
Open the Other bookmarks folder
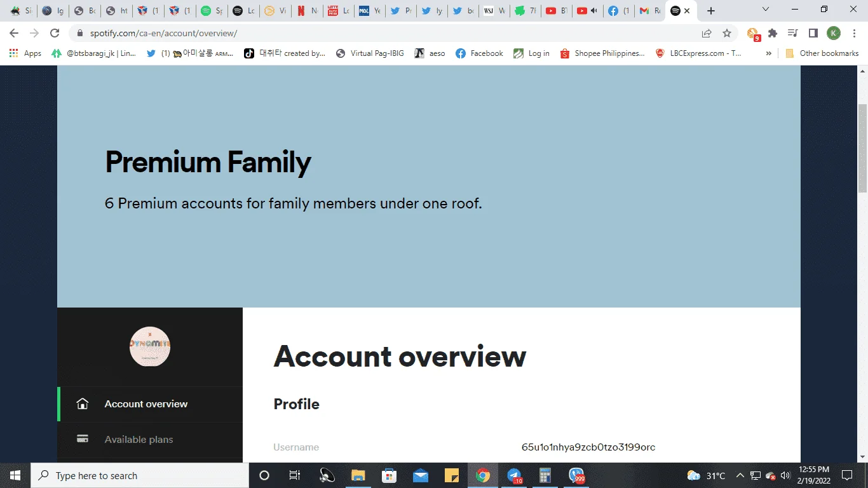(x=822, y=53)
